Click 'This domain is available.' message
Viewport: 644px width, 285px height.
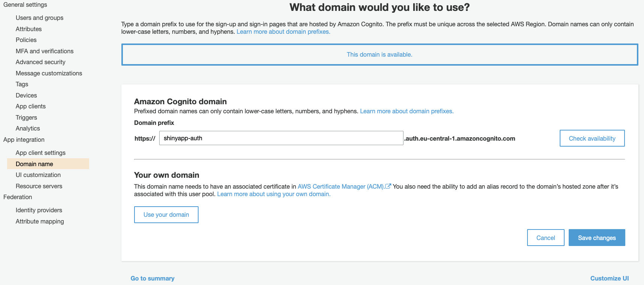click(380, 55)
